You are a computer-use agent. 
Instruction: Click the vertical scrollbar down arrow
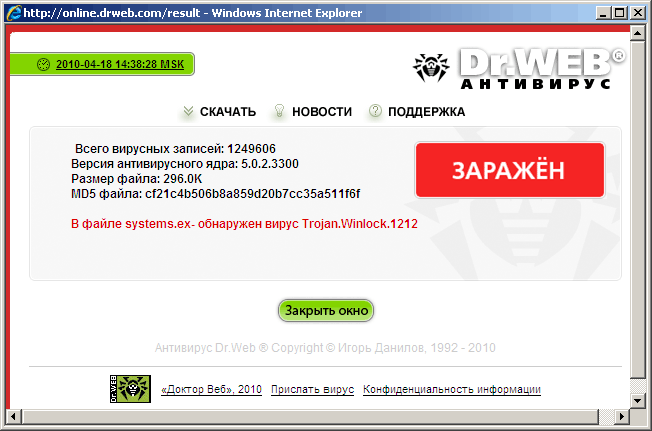(637, 401)
